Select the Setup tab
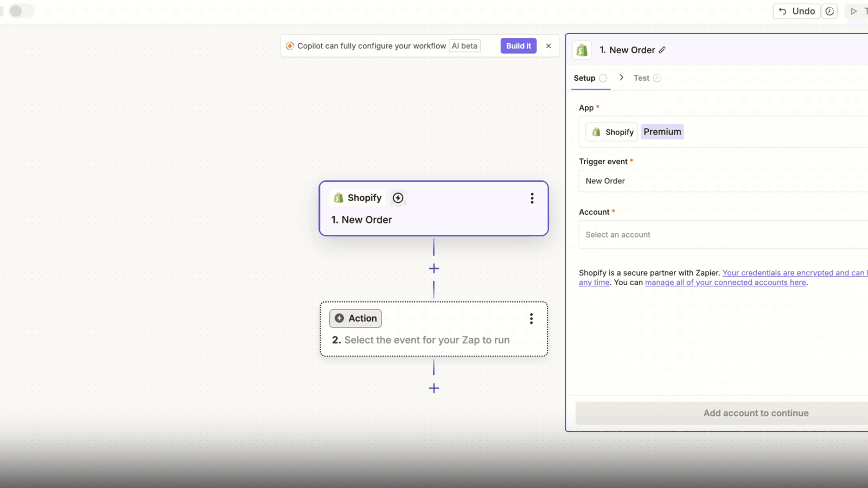 click(584, 78)
